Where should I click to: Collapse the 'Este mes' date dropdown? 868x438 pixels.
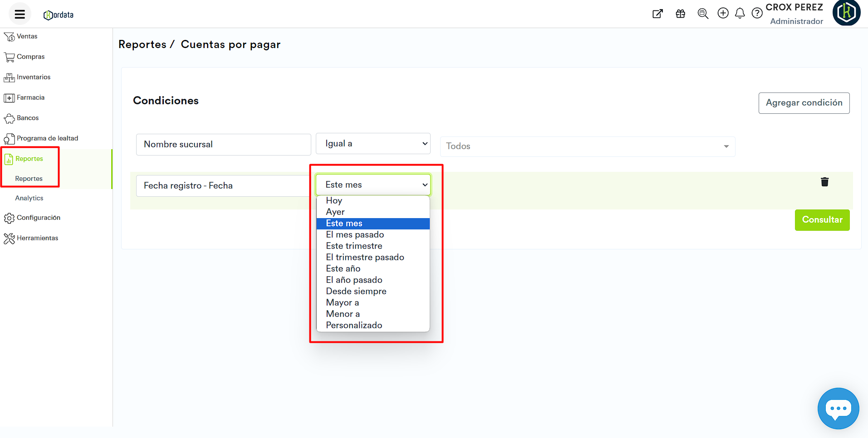(373, 185)
